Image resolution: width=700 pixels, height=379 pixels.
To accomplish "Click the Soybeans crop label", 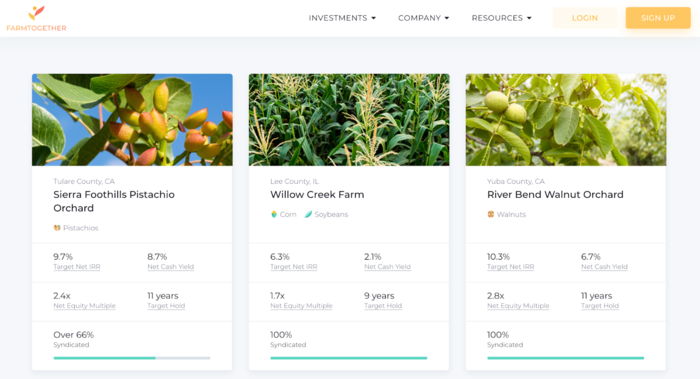I will 331,214.
